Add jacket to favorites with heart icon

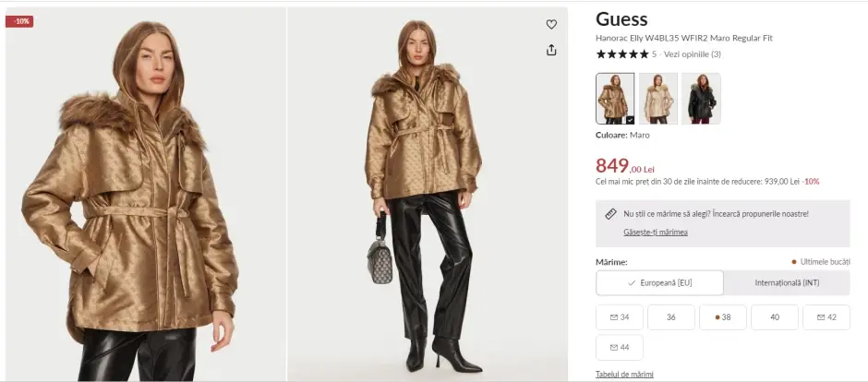point(550,24)
